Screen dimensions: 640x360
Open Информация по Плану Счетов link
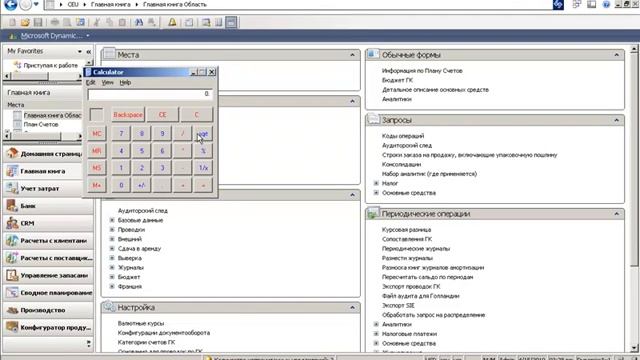[x=422, y=71]
